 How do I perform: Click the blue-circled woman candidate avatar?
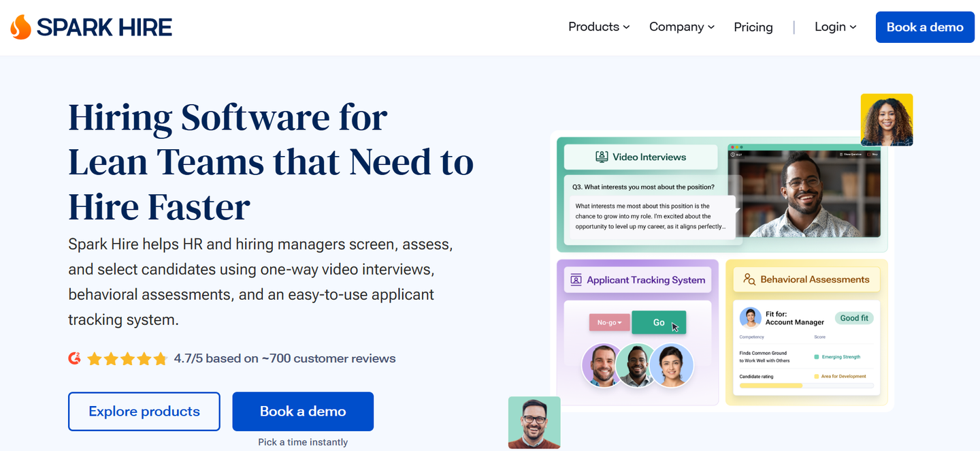(x=671, y=364)
